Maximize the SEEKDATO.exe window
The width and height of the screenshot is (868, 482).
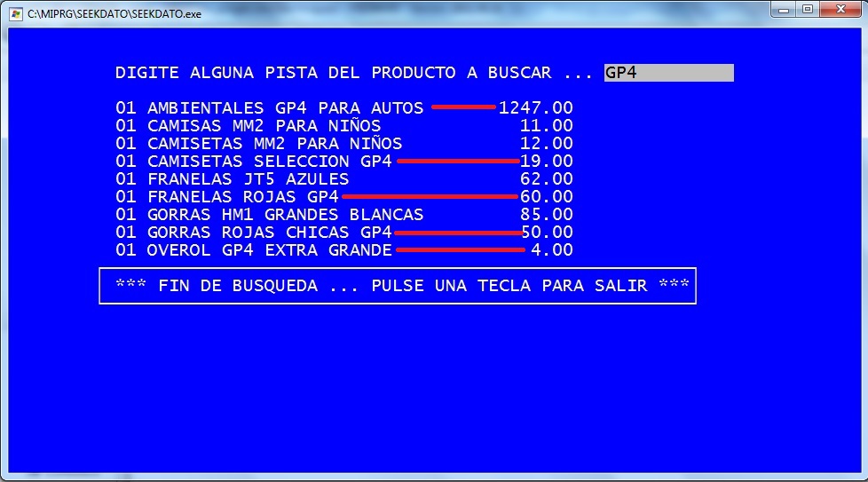(x=808, y=10)
